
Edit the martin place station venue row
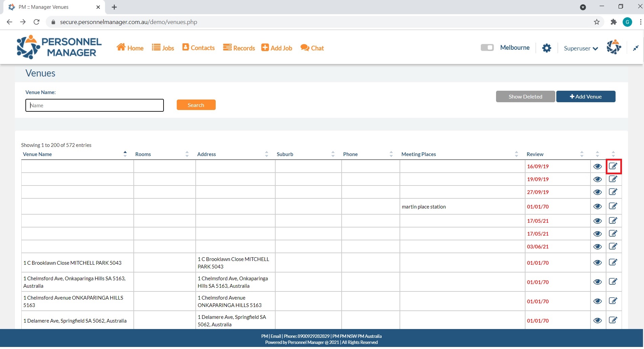pyautogui.click(x=613, y=206)
